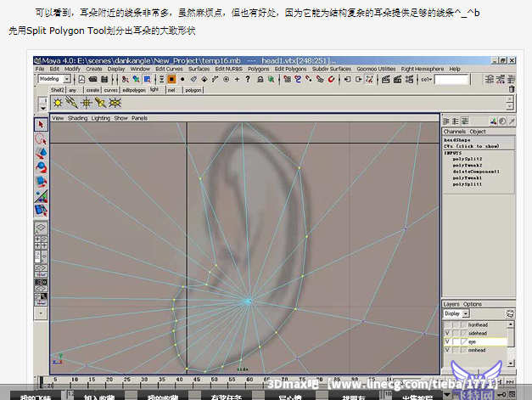Open the Channels menu in Channel Box
Image resolution: width=532 pixels, height=400 pixels.
pos(454,132)
